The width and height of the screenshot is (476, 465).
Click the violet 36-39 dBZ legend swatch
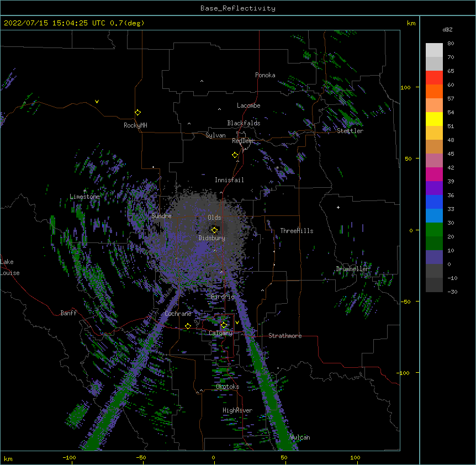pos(434,188)
